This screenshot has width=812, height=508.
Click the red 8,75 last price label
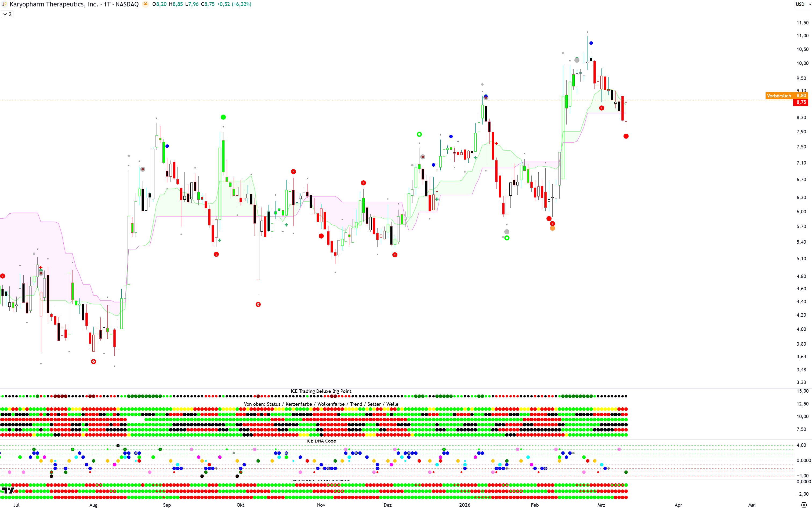[x=801, y=103]
